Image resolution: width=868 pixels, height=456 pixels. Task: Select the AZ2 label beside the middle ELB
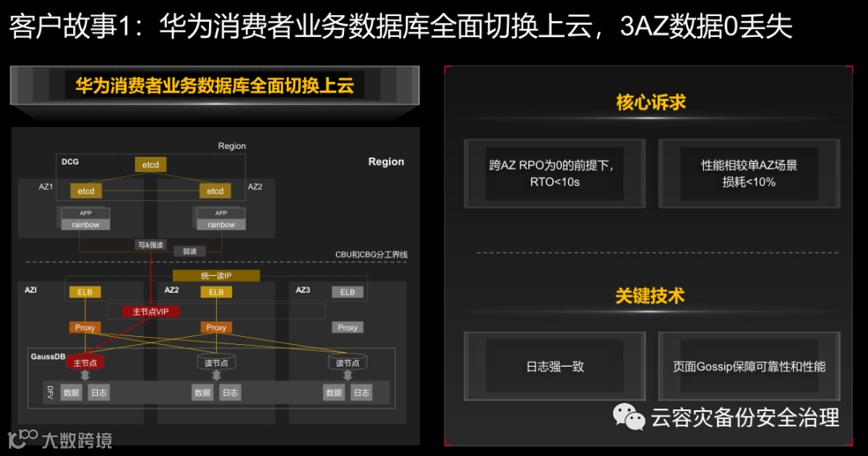tap(172, 290)
